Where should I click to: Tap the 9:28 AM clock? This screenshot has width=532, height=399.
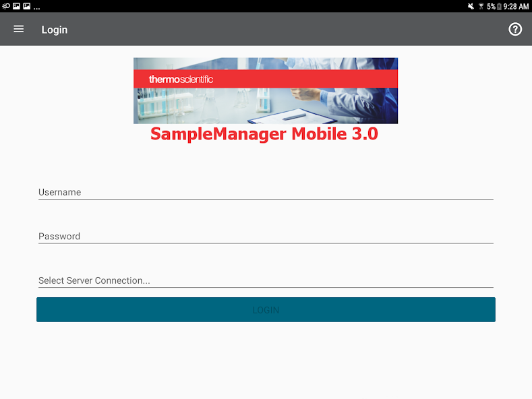coord(516,6)
